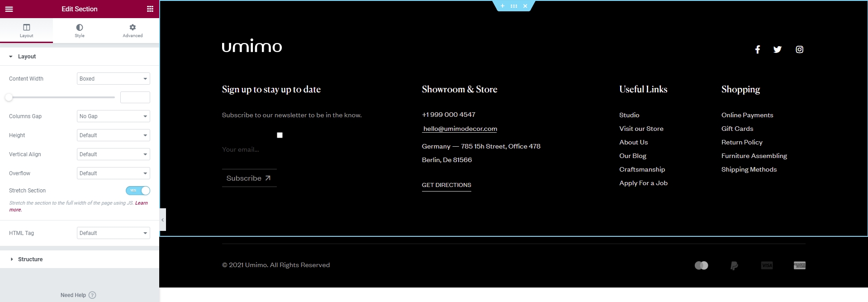Open the Twitter social icon
The height and width of the screenshot is (302, 868).
778,49
